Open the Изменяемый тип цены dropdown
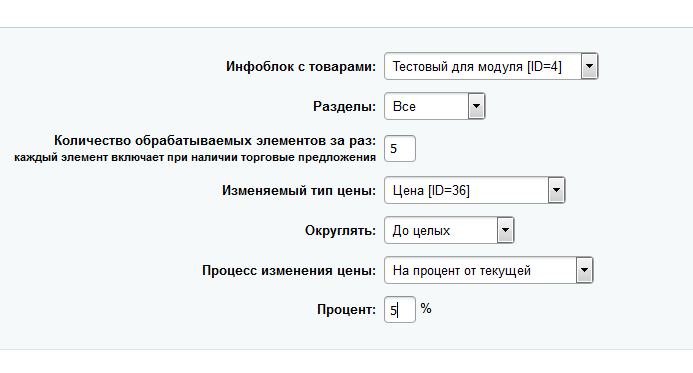 [475, 190]
